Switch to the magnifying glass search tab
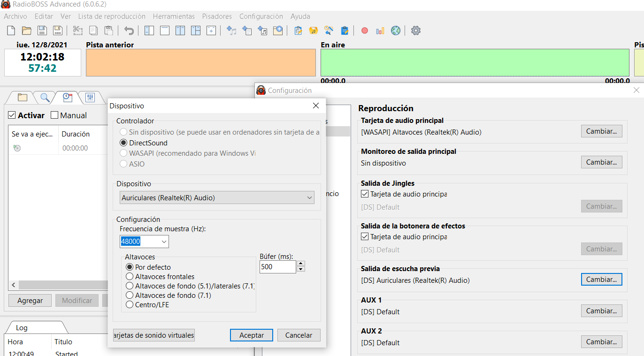 [45, 98]
